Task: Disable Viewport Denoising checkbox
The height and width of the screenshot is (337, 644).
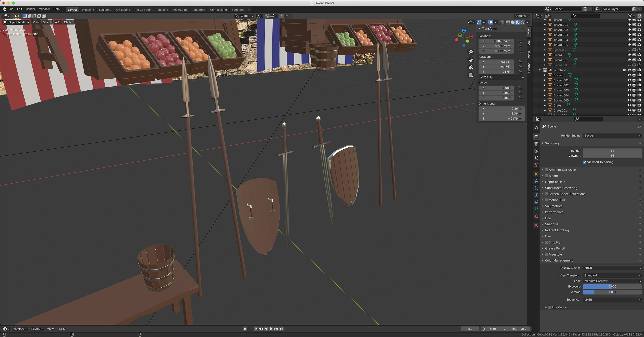Action: click(x=585, y=162)
